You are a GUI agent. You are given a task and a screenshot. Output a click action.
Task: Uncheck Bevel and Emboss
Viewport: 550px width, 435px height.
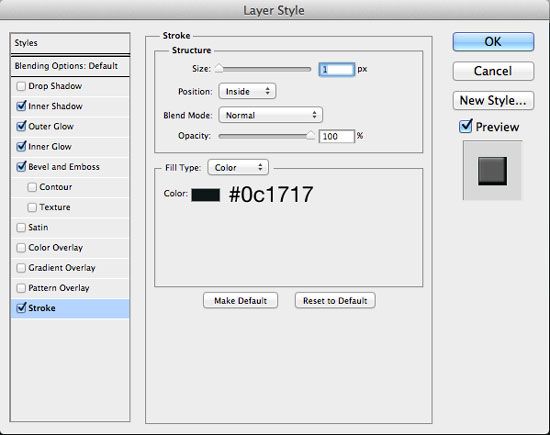click(21, 166)
